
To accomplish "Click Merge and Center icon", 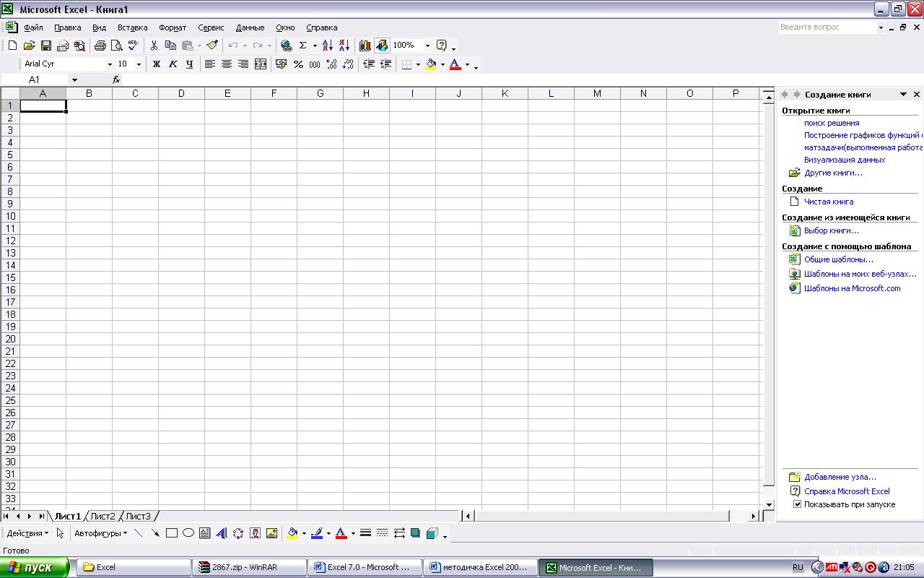I will click(x=261, y=64).
